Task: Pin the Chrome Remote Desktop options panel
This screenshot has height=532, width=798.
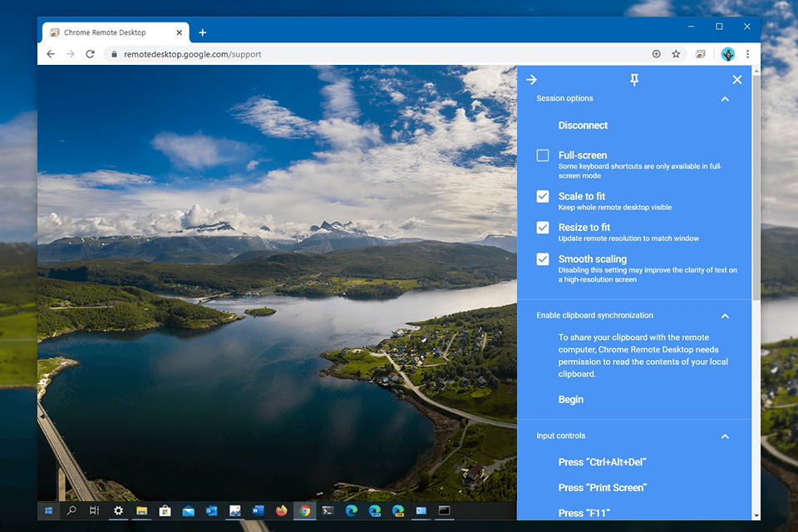Action: click(634, 79)
